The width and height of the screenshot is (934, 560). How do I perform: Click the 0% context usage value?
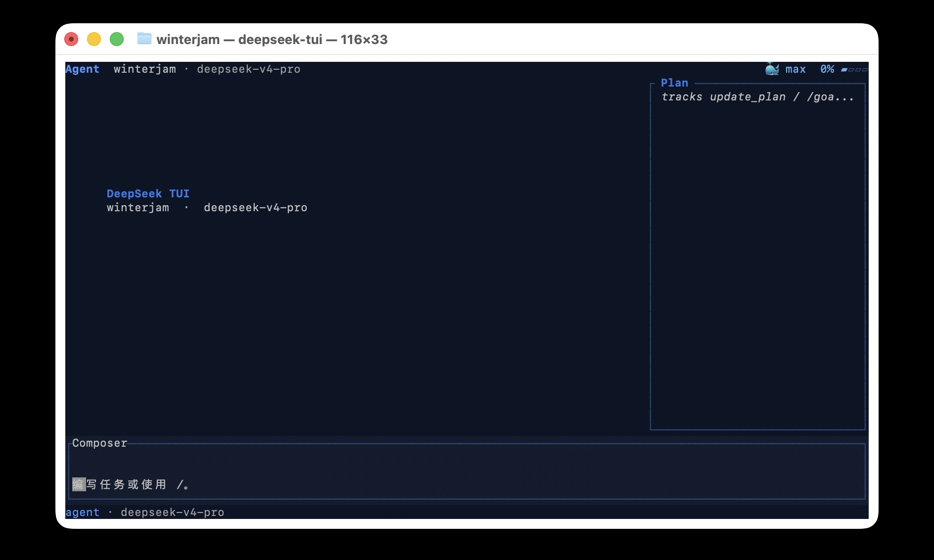pyautogui.click(x=827, y=69)
